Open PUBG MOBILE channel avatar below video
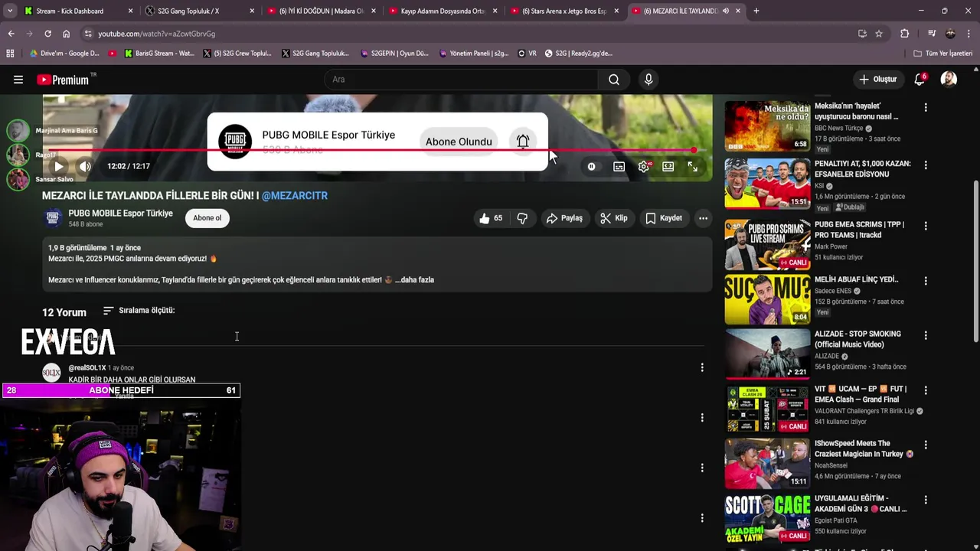The image size is (980, 551). coord(52,218)
